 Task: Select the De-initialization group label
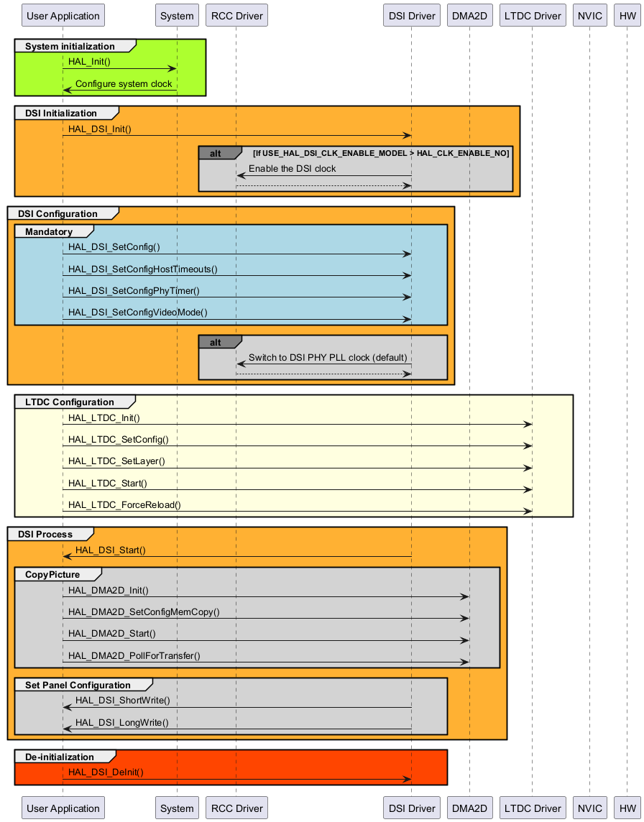(59, 757)
